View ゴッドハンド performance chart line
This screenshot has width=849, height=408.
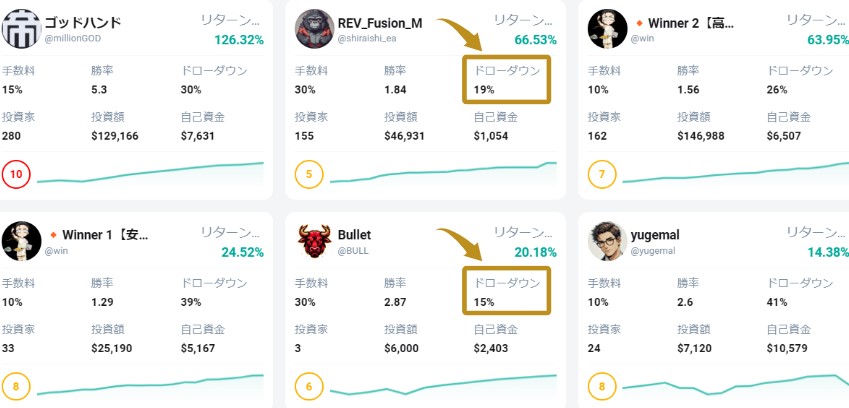click(150, 172)
